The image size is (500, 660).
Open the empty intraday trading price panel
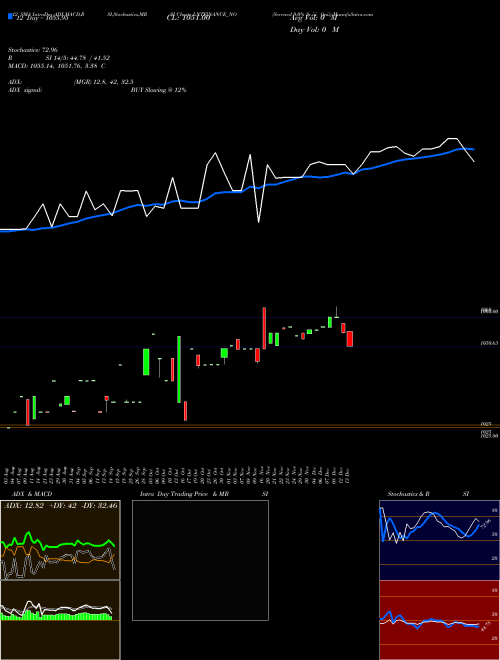[200, 560]
